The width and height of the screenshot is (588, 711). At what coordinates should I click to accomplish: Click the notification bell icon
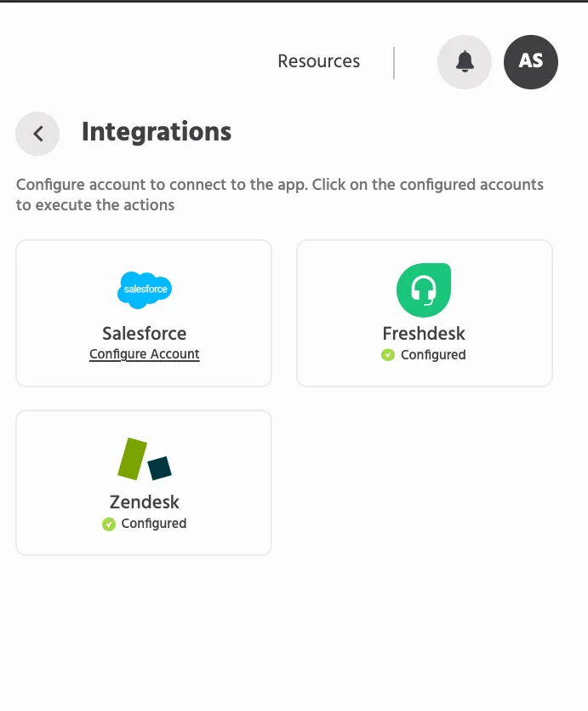click(465, 61)
